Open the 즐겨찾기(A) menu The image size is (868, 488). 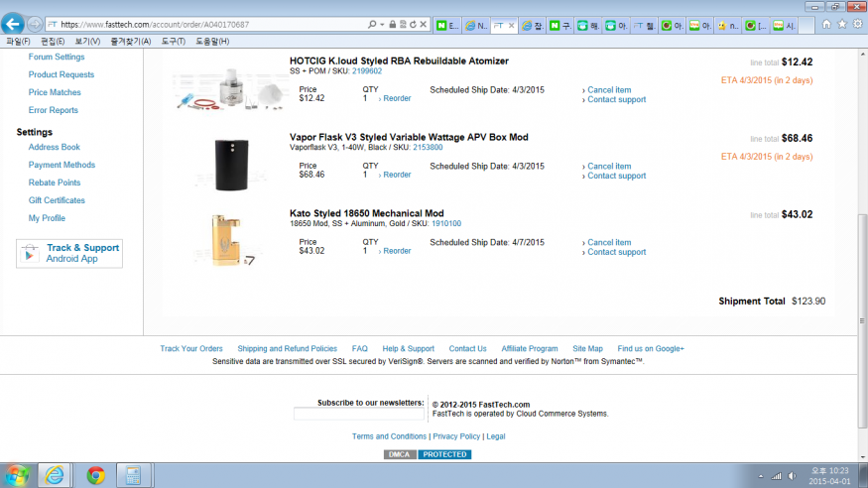point(131,42)
